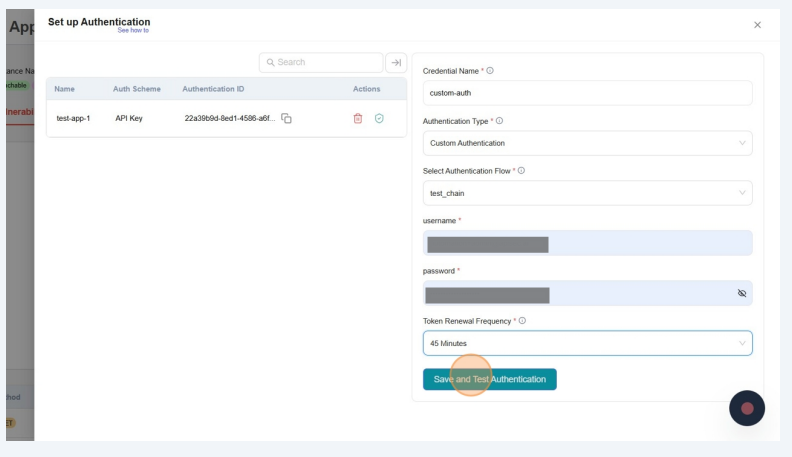
Task: Click the round recorder icon at bottom right
Action: [747, 408]
